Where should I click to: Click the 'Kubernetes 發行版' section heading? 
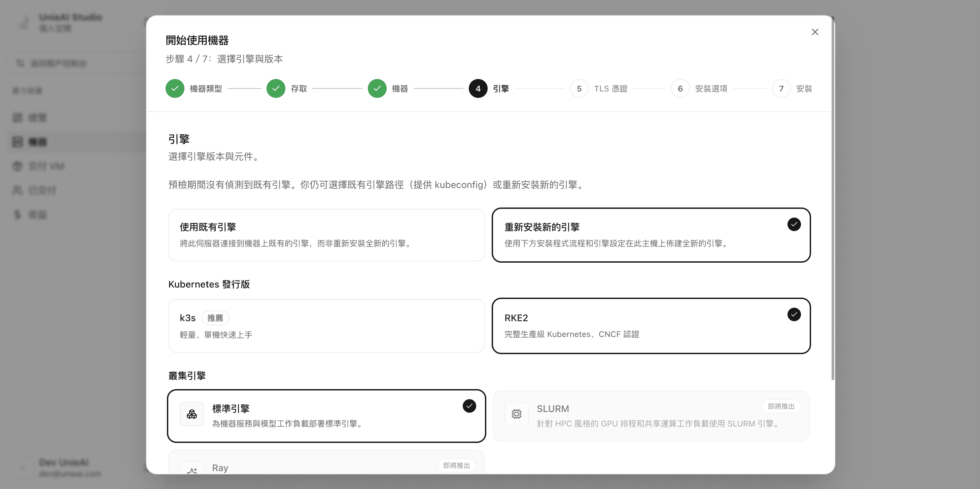pyautogui.click(x=209, y=285)
